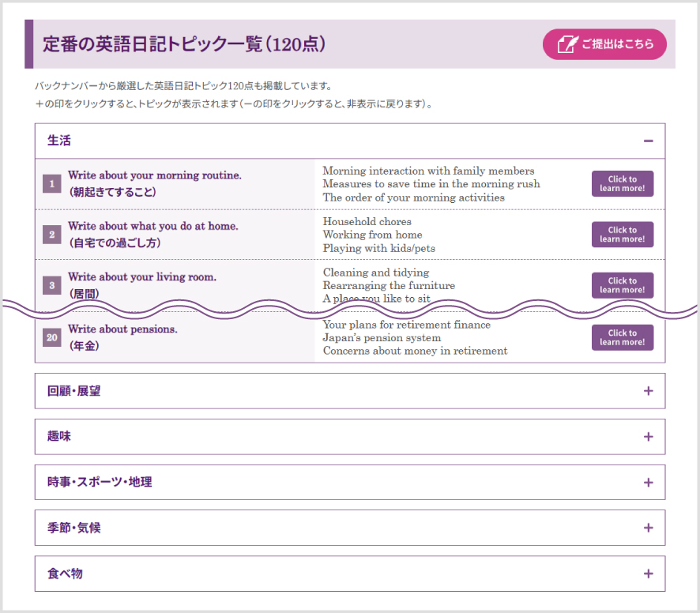Click learn more for morning routine topic

[x=622, y=184]
